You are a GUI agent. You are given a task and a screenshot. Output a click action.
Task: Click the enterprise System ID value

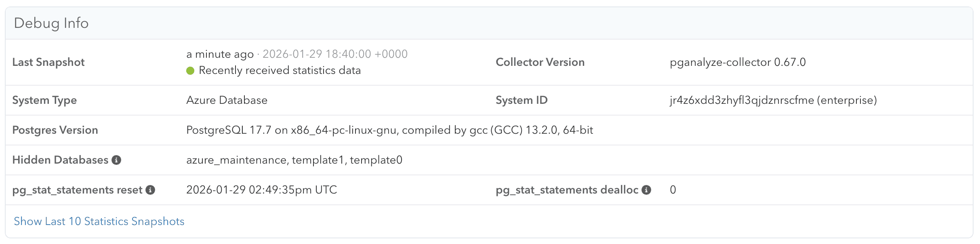(773, 100)
